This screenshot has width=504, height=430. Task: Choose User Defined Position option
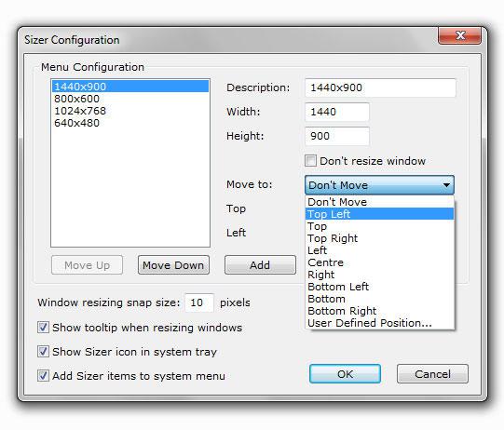[379, 323]
